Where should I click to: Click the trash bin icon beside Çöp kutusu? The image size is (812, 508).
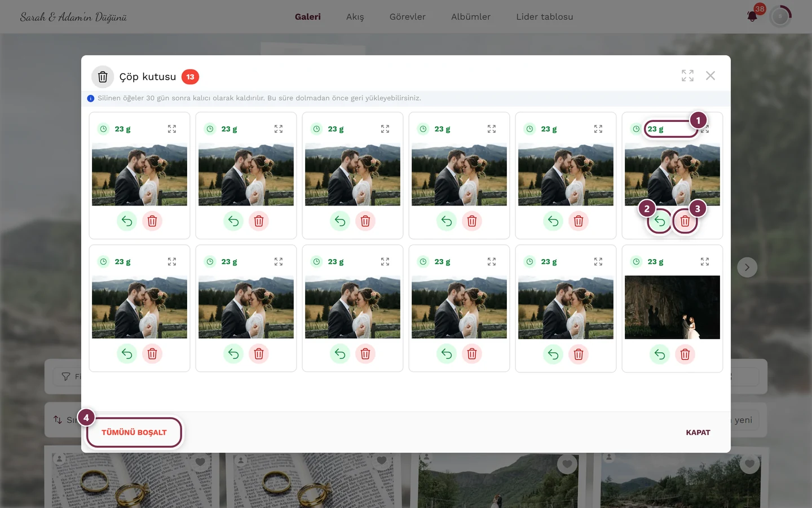coord(103,77)
